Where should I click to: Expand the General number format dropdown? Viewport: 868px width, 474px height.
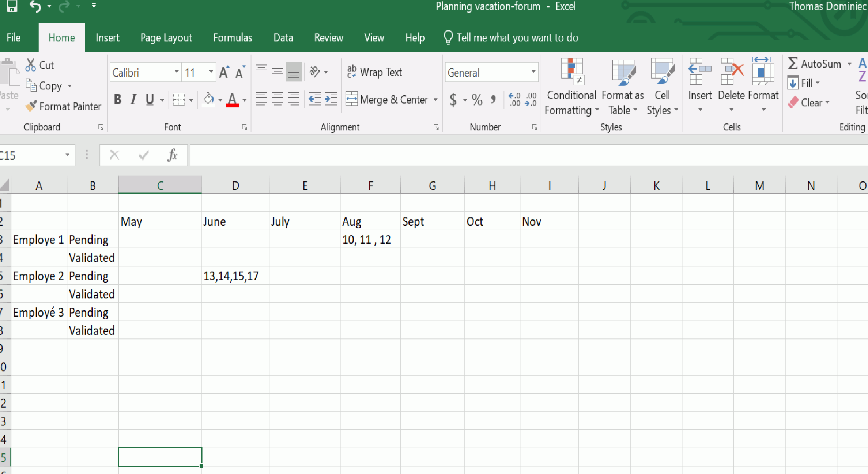[533, 72]
